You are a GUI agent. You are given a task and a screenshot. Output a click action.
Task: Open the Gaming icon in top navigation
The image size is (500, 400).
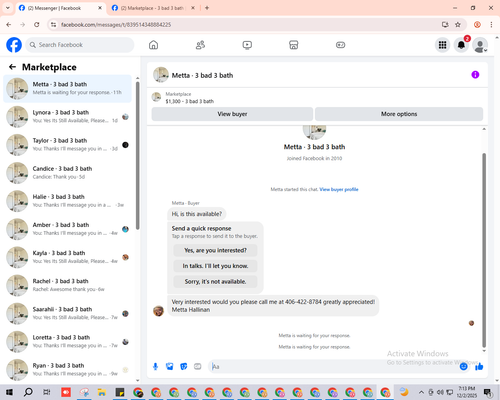click(340, 45)
